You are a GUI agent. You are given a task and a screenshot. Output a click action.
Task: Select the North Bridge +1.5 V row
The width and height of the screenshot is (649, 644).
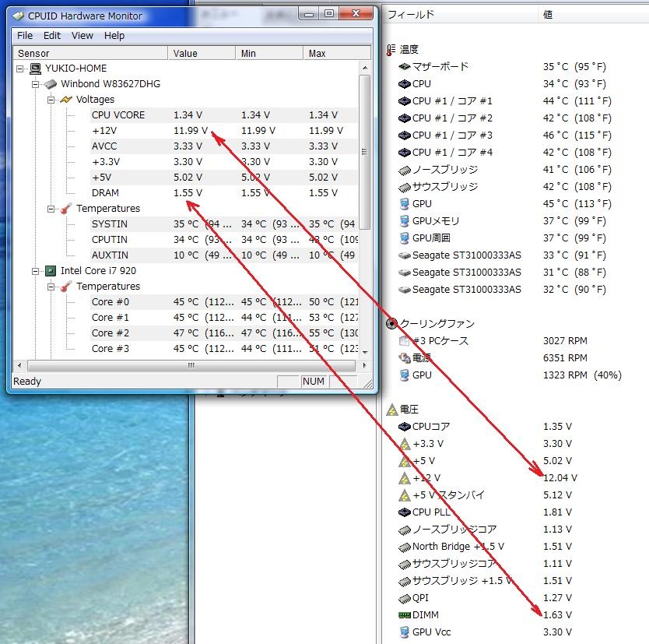pos(515,547)
